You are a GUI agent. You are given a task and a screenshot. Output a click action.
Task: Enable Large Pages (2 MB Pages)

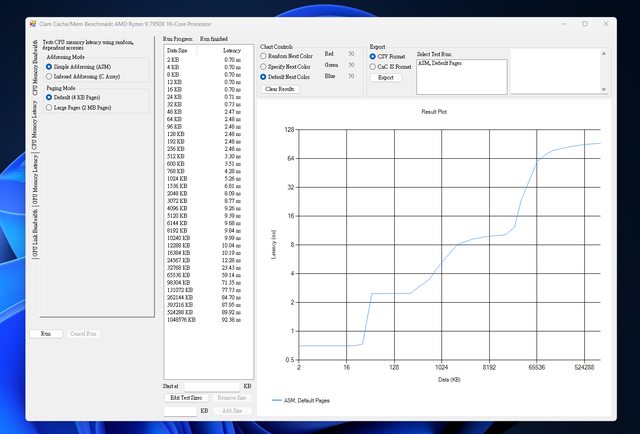point(50,104)
